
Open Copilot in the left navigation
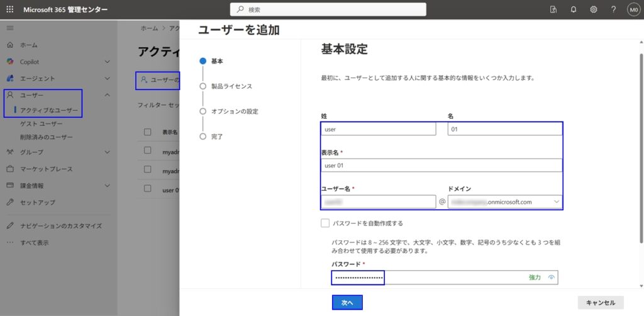[29, 62]
